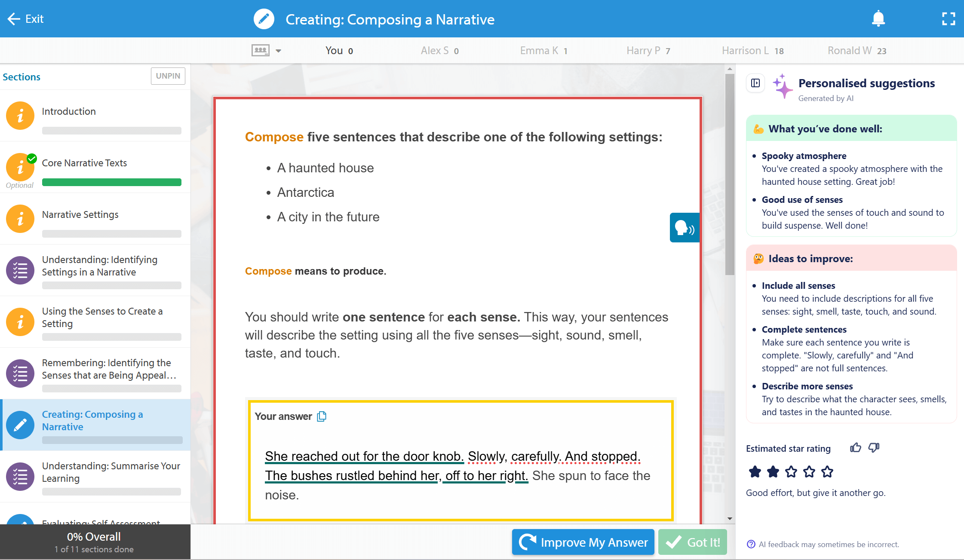The height and width of the screenshot is (560, 964).
Task: Click Improve My Answer button
Action: click(583, 542)
